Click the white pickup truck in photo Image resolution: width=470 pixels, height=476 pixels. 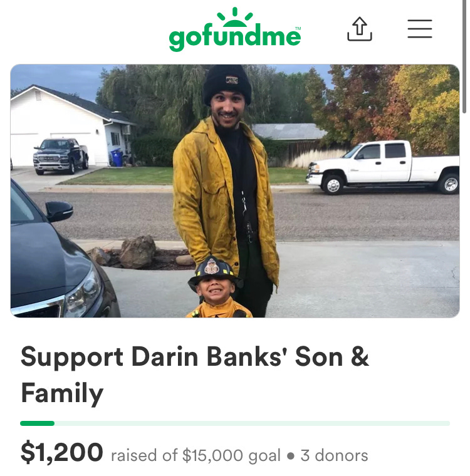point(383,167)
